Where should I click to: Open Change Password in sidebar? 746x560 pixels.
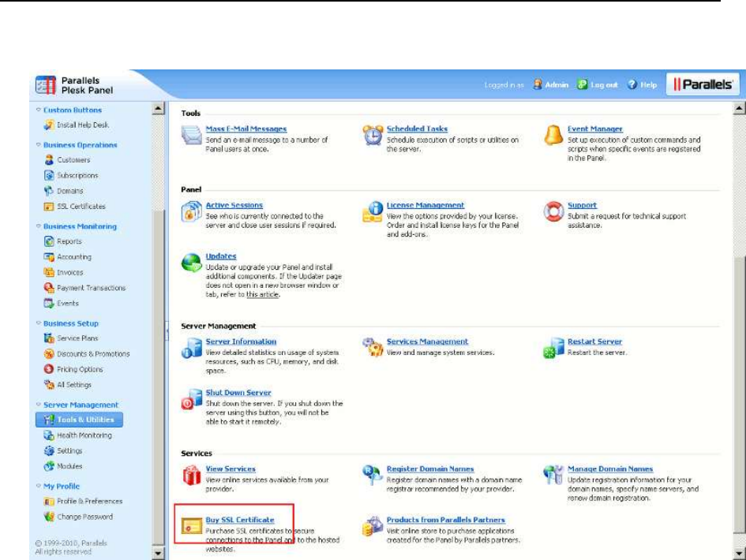pyautogui.click(x=78, y=517)
